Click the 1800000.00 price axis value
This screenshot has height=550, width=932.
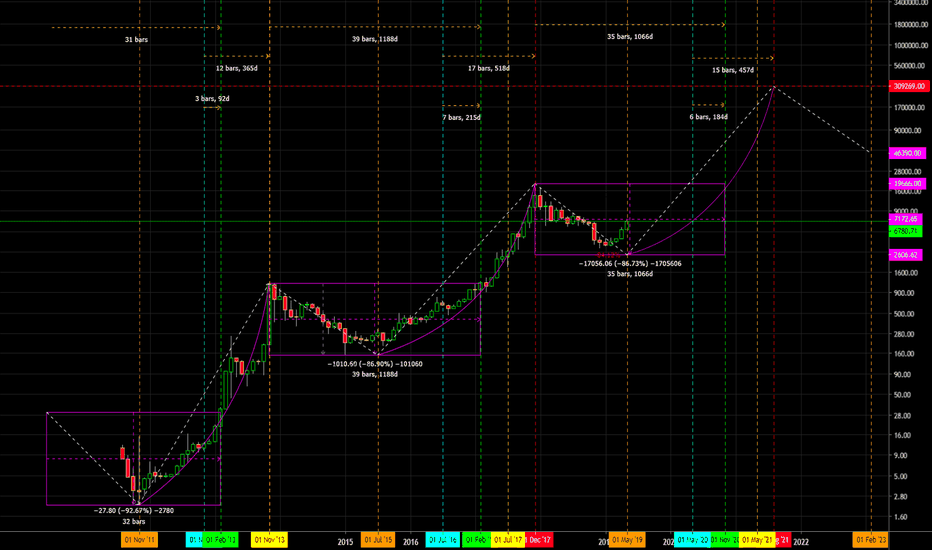point(909,25)
